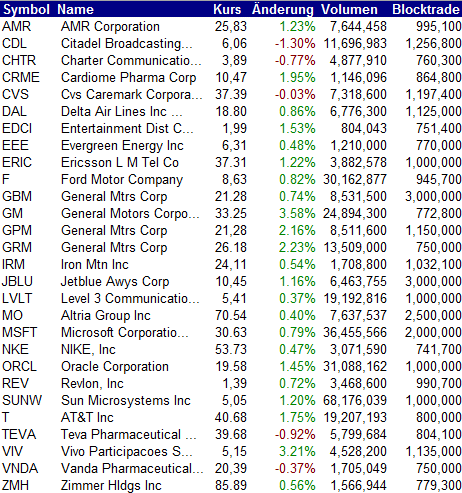Select the AMR Corporation row
Image resolution: width=462 pixels, height=493 pixels.
coord(231,26)
